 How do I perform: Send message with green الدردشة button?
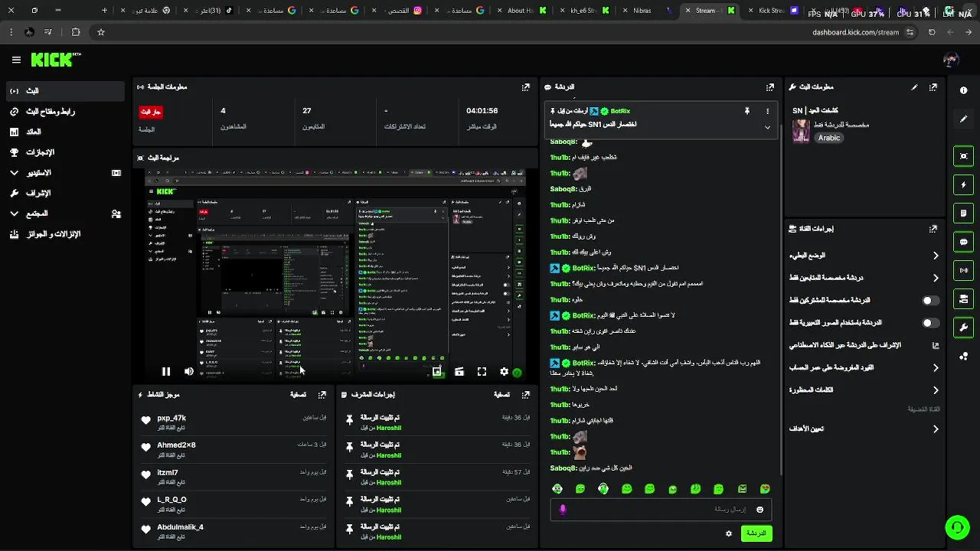(756, 533)
